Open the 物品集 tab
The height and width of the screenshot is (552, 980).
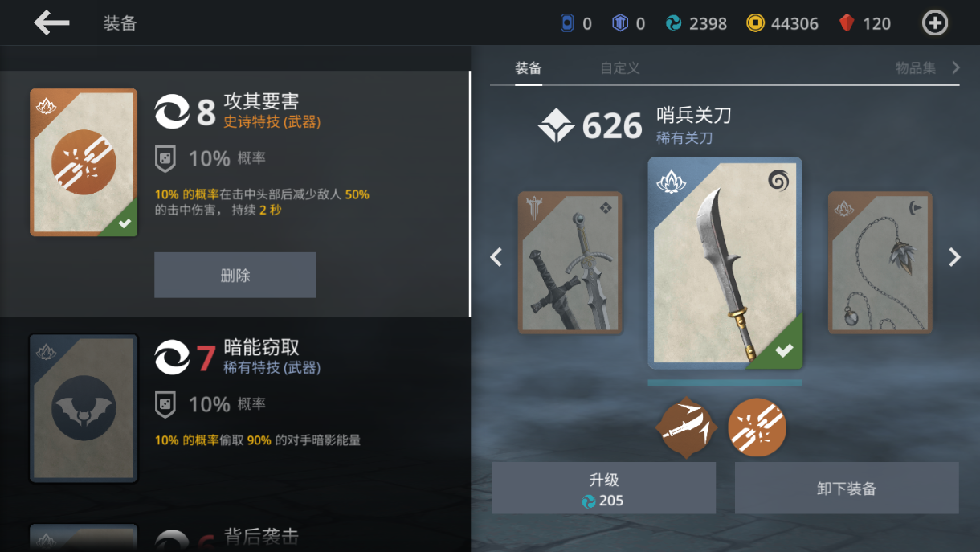tap(916, 68)
